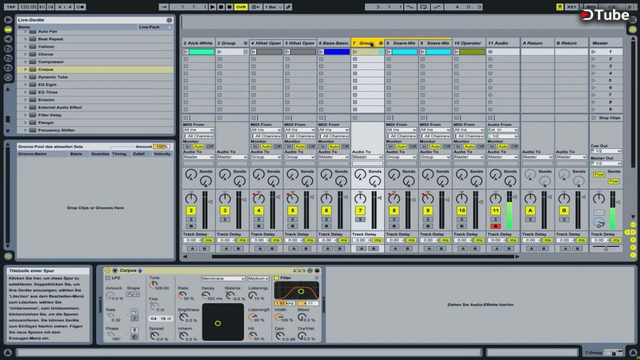Click the Corpus hot-swap preset icon

coord(310,271)
